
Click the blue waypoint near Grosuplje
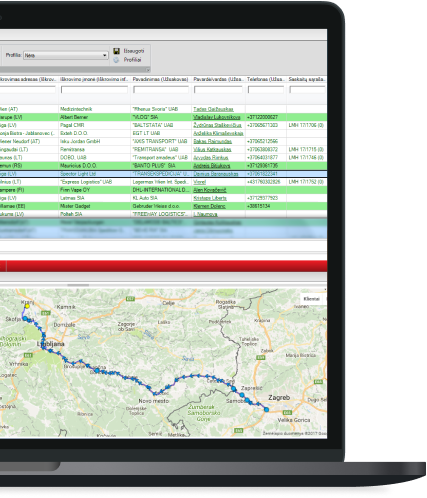97,370
